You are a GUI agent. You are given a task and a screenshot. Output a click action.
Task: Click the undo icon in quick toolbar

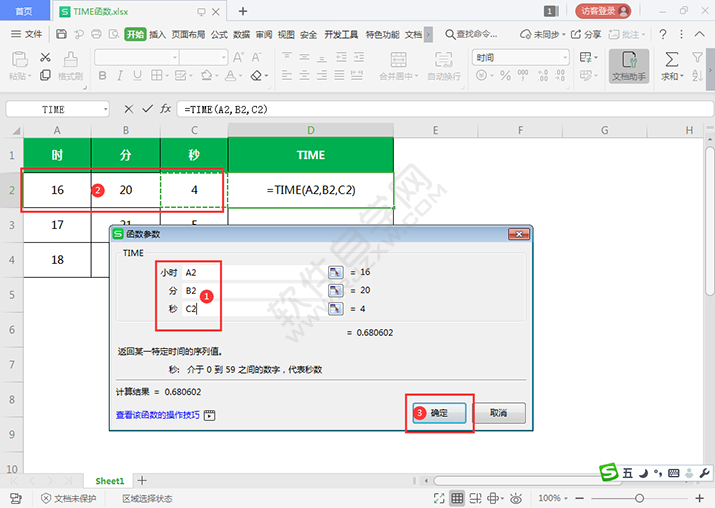pos(79,34)
